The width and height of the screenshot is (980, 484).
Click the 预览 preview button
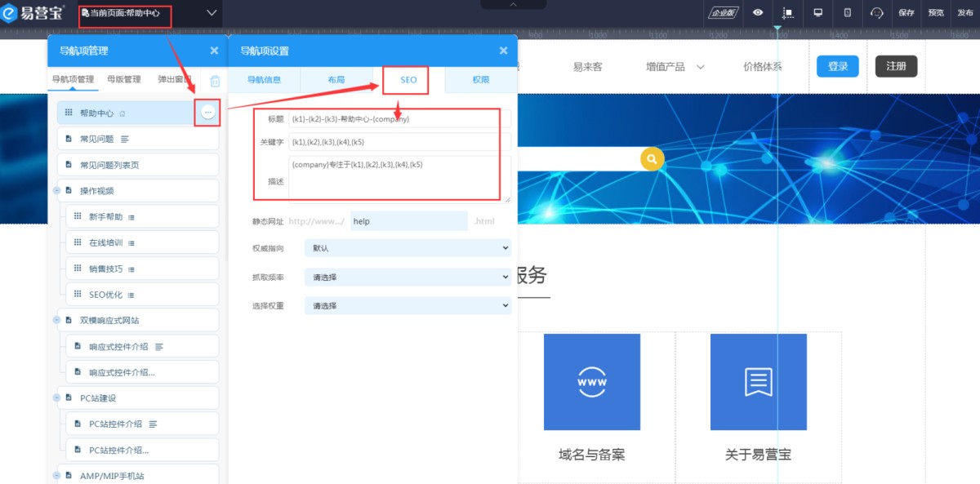coord(936,13)
